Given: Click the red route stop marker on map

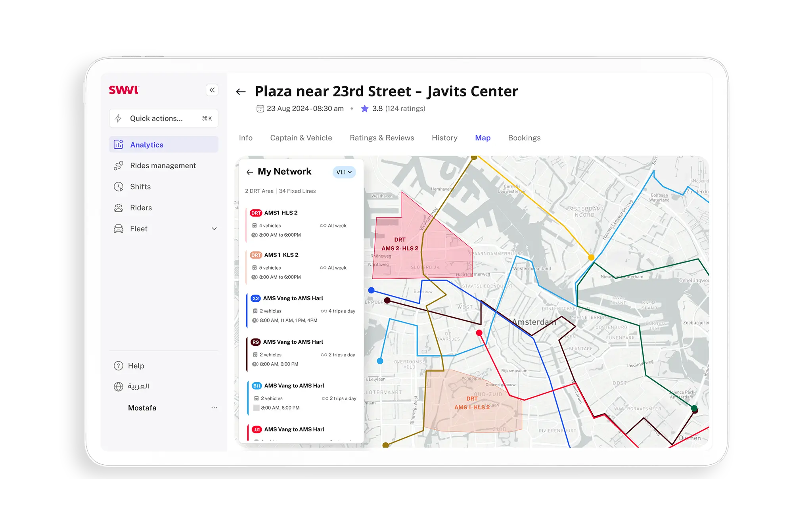Looking at the screenshot, I should 479,333.
